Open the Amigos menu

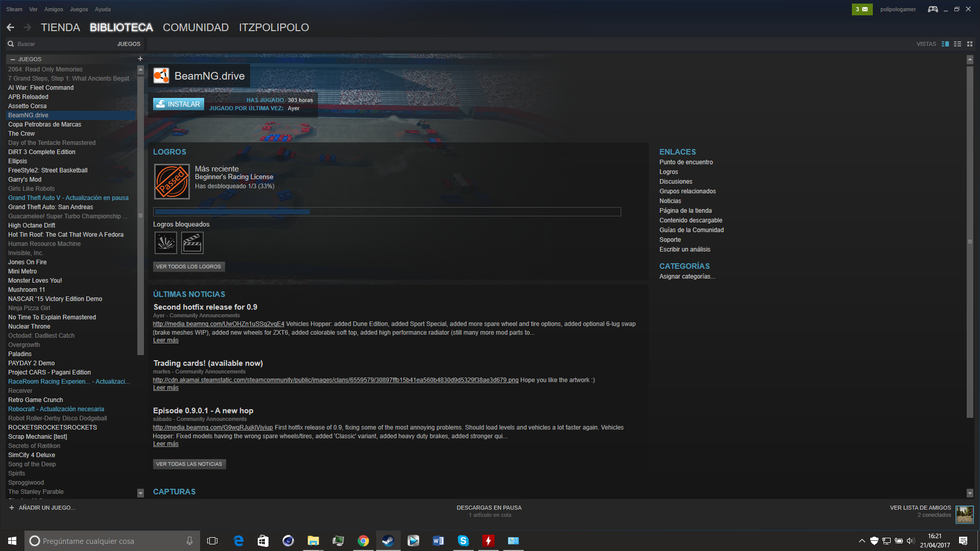pos(54,9)
